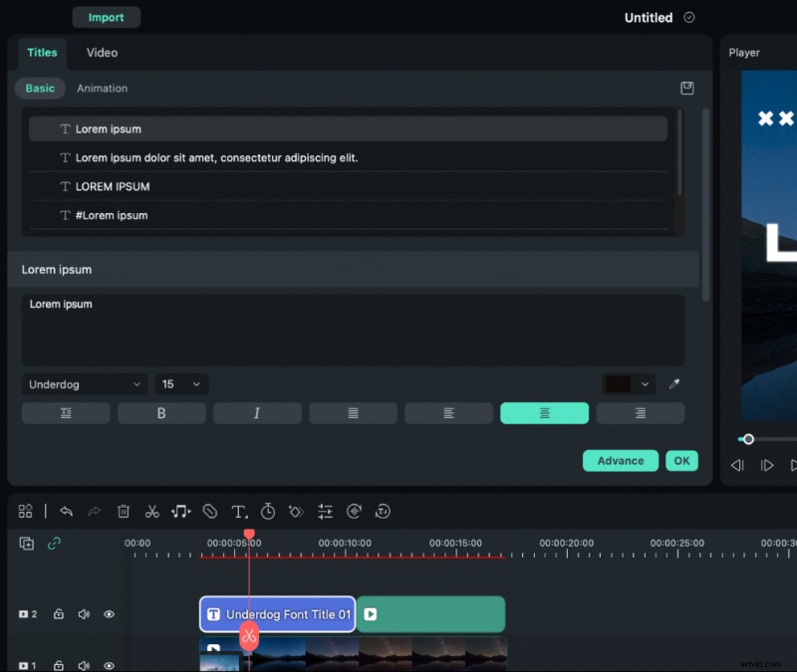The width and height of the screenshot is (797, 672).
Task: Toggle the lock on track 2
Action: click(x=59, y=614)
